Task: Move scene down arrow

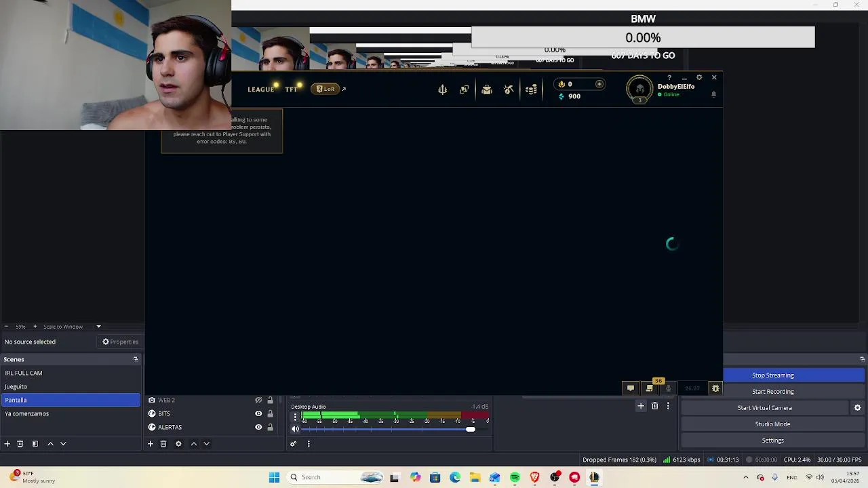Action: pos(63,444)
